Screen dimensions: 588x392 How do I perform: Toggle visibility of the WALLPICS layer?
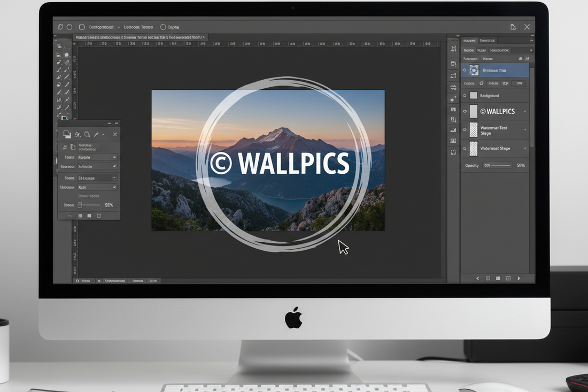(x=464, y=111)
